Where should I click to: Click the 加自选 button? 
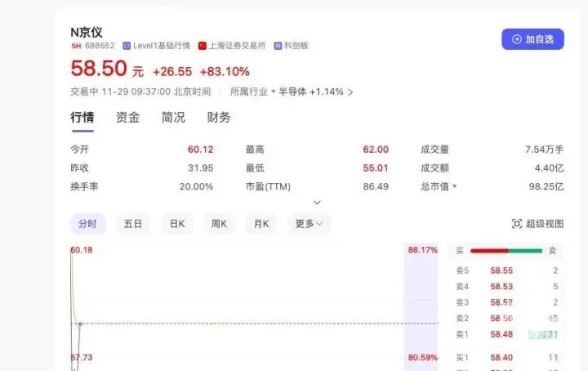click(x=532, y=39)
